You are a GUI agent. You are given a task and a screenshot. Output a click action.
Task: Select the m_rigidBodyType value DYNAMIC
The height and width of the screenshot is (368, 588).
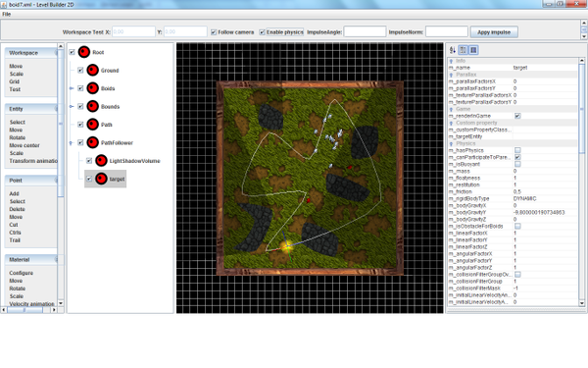click(524, 198)
